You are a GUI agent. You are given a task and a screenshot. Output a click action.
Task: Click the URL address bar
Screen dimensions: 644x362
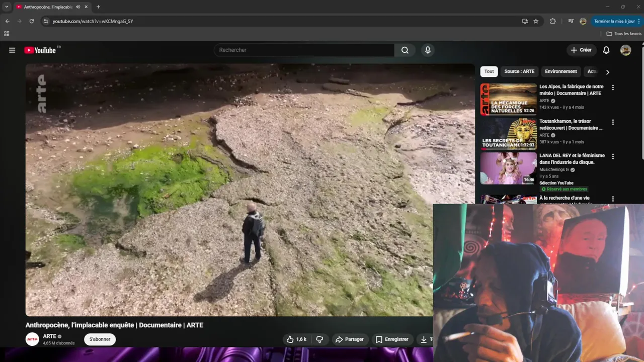tap(282, 21)
